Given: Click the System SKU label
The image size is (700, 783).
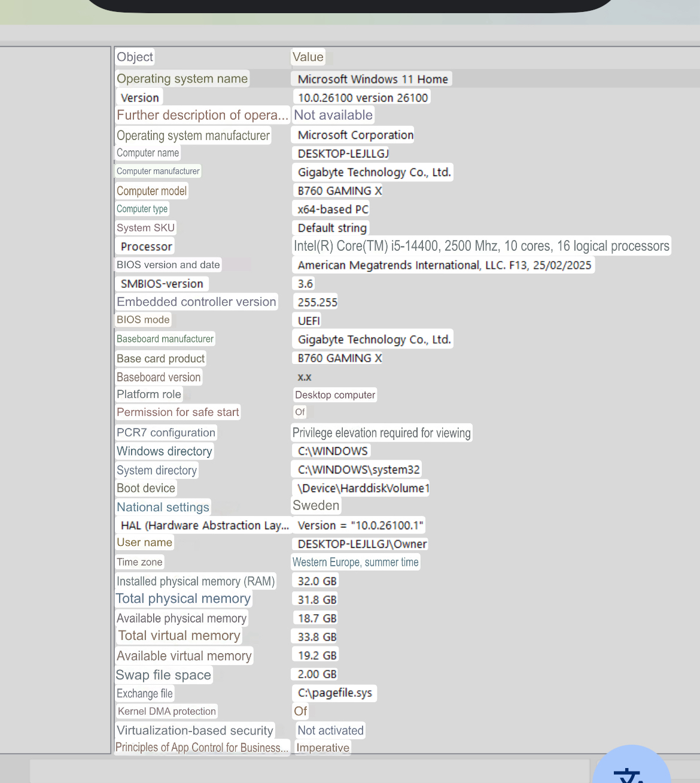Looking at the screenshot, I should (145, 228).
